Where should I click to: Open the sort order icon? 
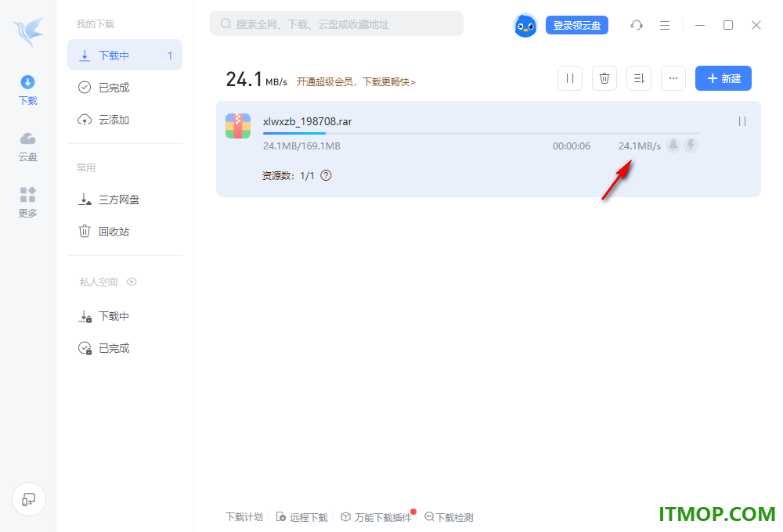639,78
